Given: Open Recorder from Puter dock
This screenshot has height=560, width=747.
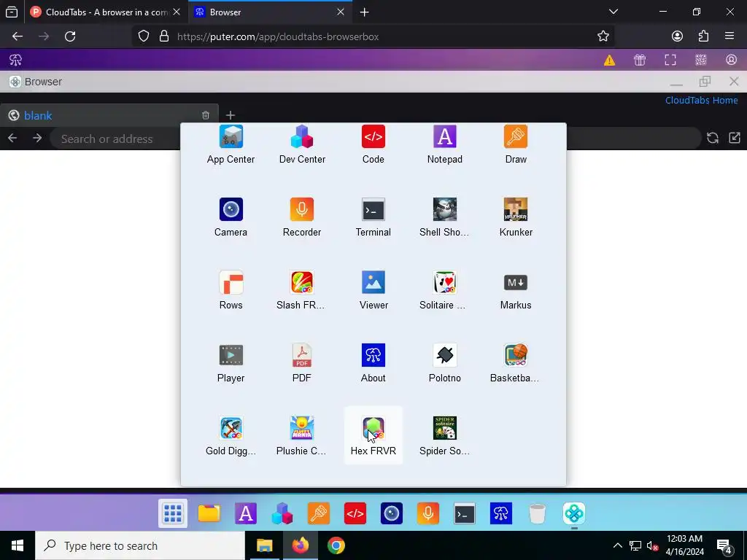Looking at the screenshot, I should (x=427, y=513).
